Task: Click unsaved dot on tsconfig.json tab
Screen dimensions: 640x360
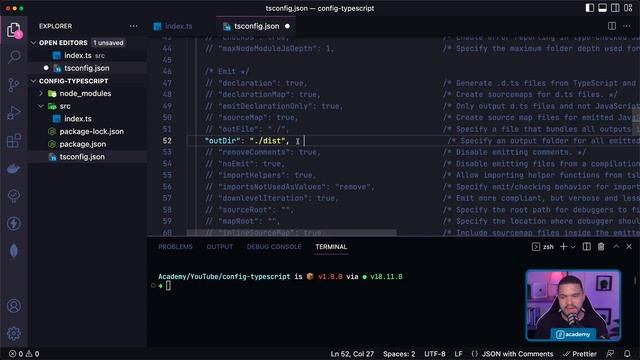Action: click(x=287, y=26)
